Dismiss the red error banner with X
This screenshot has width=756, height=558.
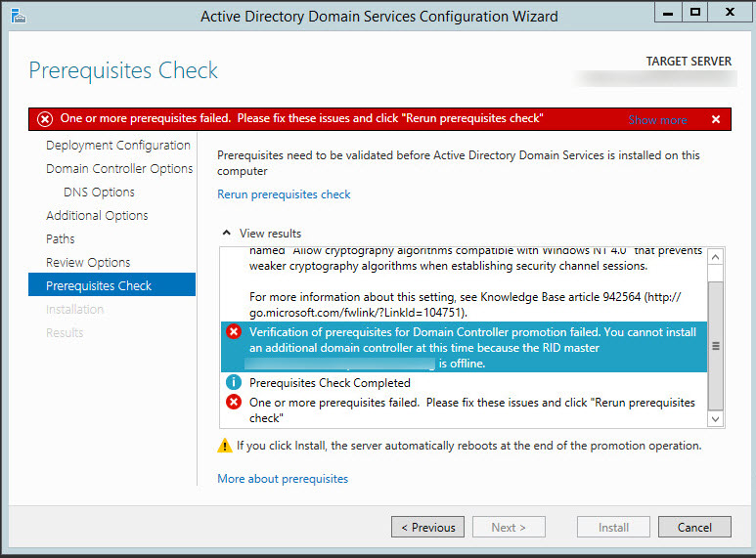point(716,119)
